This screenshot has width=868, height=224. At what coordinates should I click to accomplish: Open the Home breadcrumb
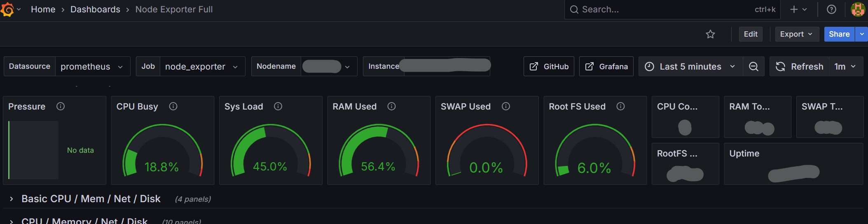pos(43,9)
